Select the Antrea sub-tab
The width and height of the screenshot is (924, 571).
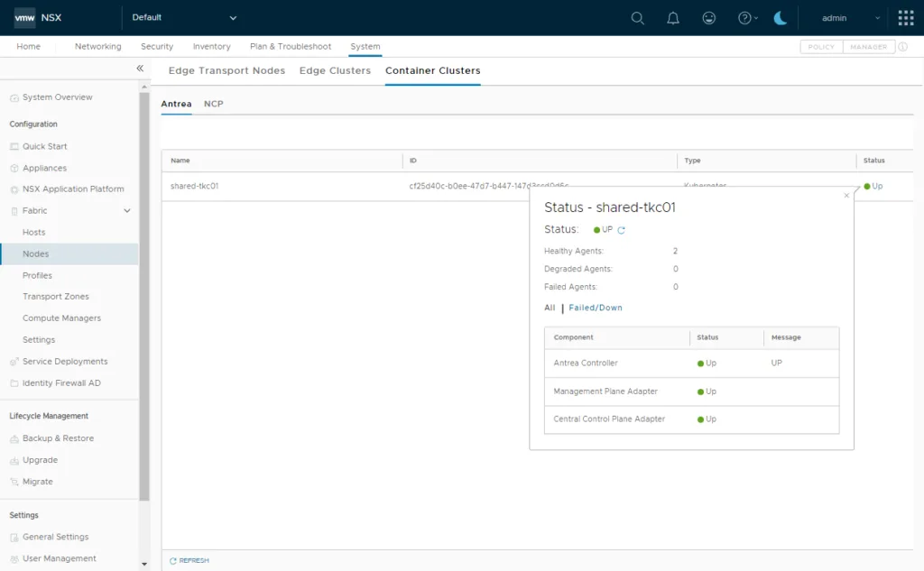point(176,104)
